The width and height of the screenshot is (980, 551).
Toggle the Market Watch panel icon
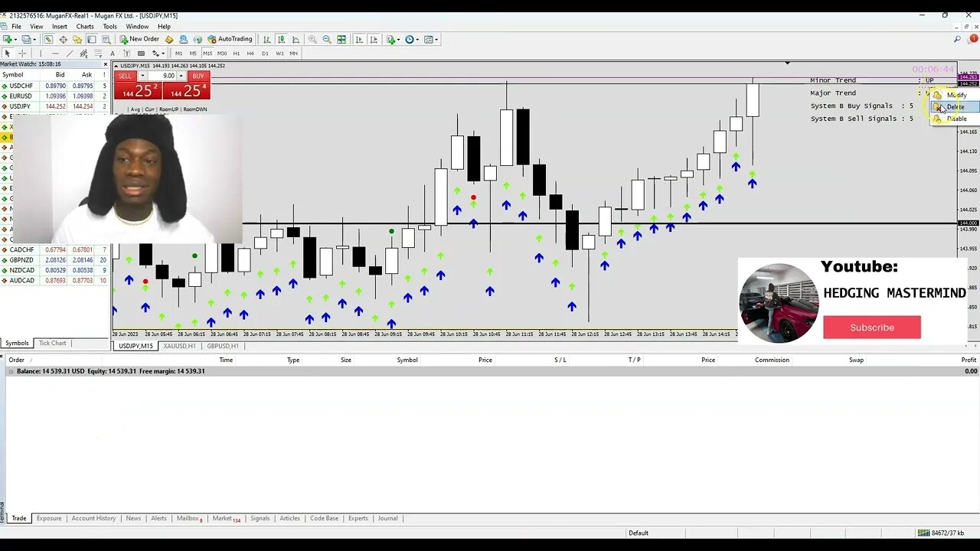48,39
